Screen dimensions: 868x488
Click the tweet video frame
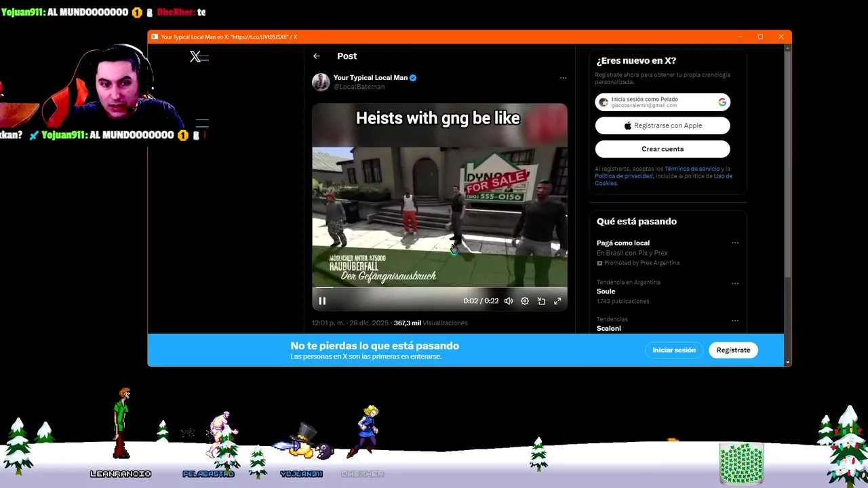[x=439, y=207]
